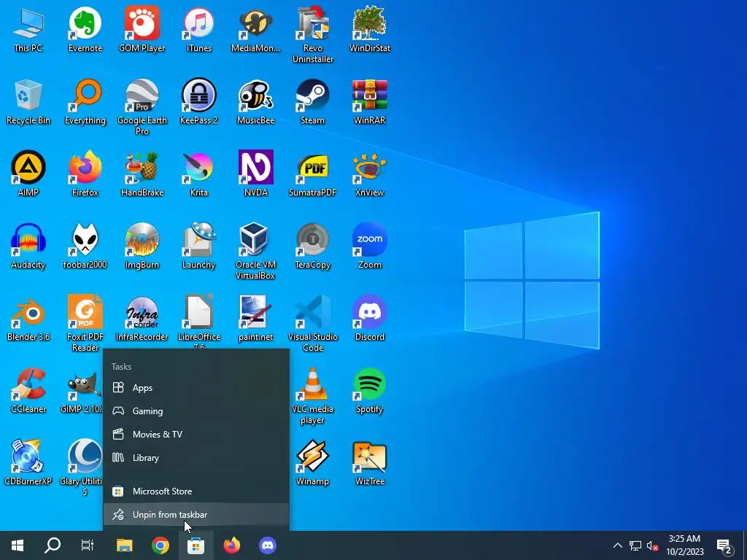Open Discord from the taskbar
The width and height of the screenshot is (747, 560).
point(268,545)
